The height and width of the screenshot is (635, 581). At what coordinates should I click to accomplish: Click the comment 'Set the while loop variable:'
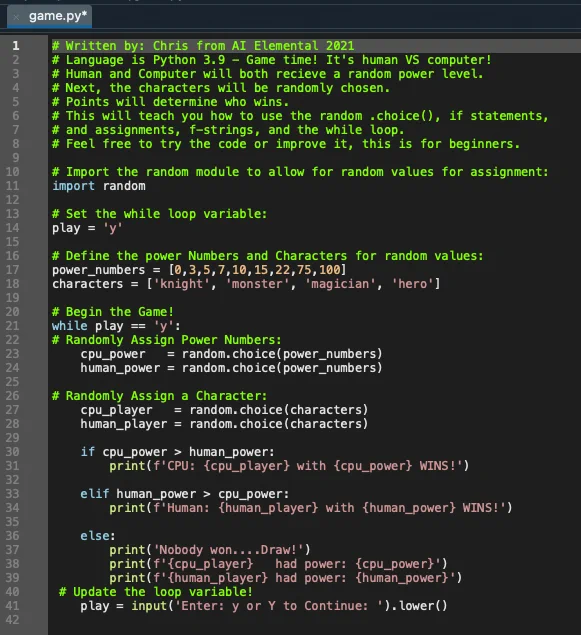pyautogui.click(x=160, y=214)
